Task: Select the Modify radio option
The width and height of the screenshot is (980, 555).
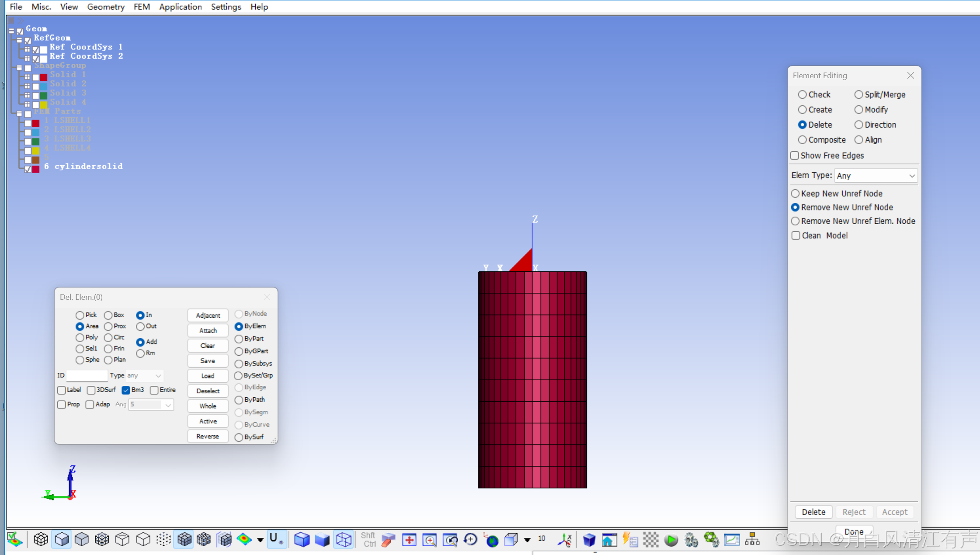Action: 859,110
